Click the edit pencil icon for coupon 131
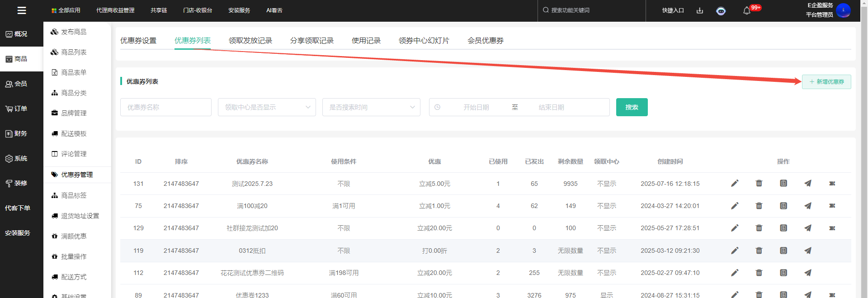This screenshot has height=298, width=868. tap(735, 183)
